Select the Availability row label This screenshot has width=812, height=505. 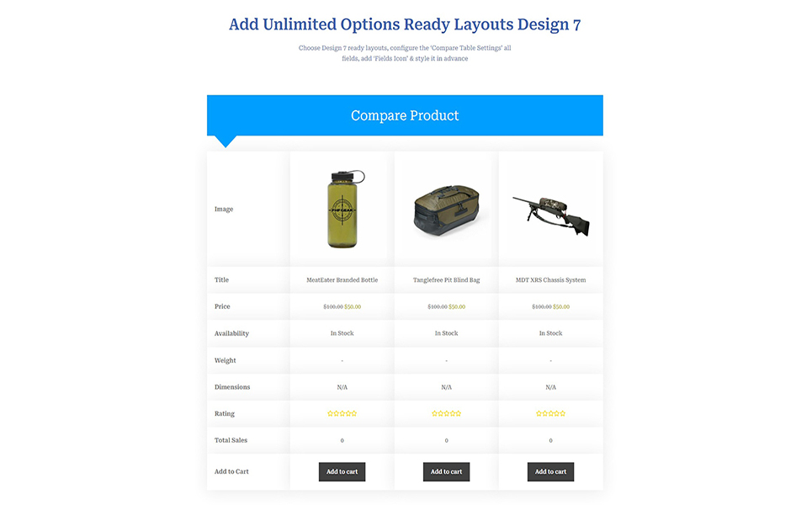click(x=231, y=334)
